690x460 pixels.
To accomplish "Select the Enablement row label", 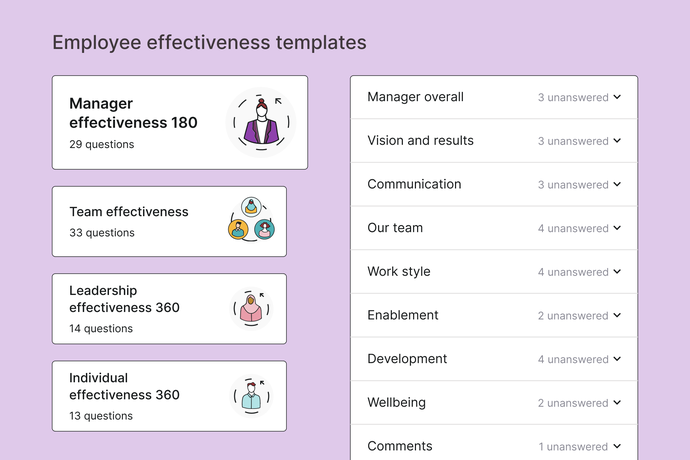I will point(403,315).
